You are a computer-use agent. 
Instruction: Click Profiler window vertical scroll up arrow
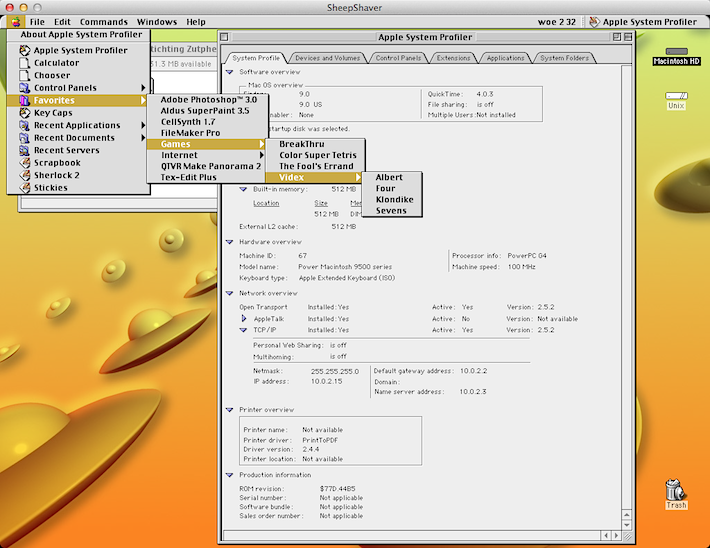tap(627, 515)
